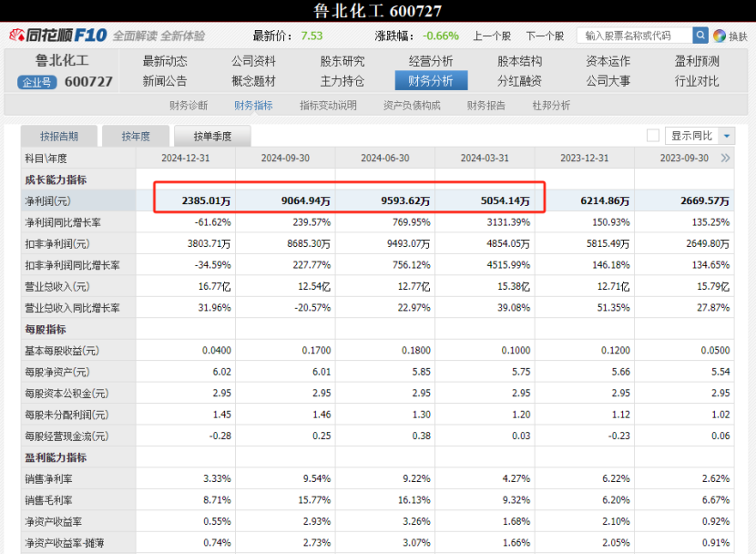The width and height of the screenshot is (756, 554).
Task: Select the 净利润(元) row label
Action: pyautogui.click(x=47, y=201)
